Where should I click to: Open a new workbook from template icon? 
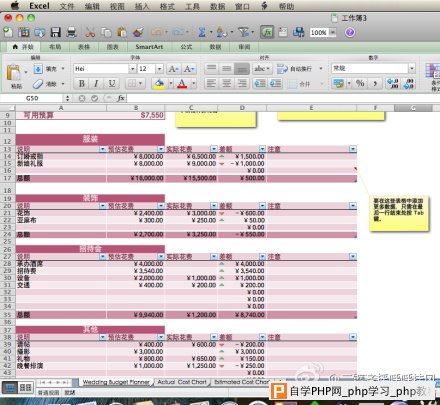24,32
